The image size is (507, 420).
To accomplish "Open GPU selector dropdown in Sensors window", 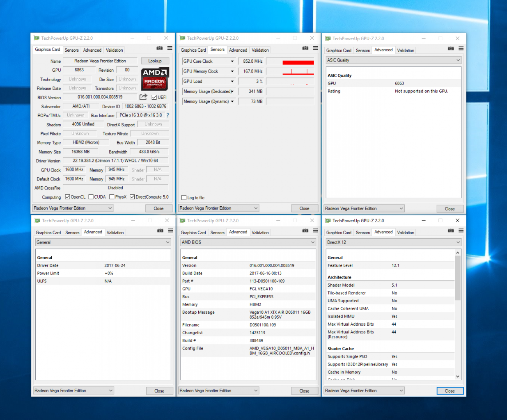I will coord(219,208).
